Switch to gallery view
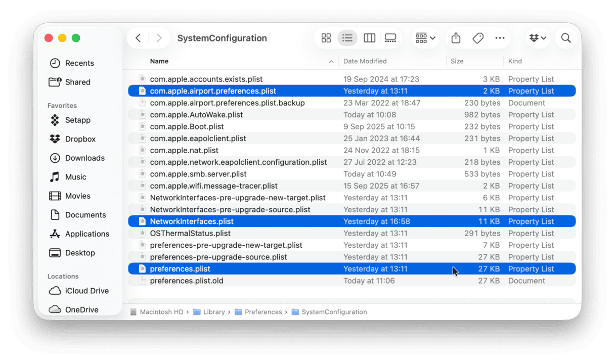This screenshot has width=615, height=364. (x=390, y=38)
